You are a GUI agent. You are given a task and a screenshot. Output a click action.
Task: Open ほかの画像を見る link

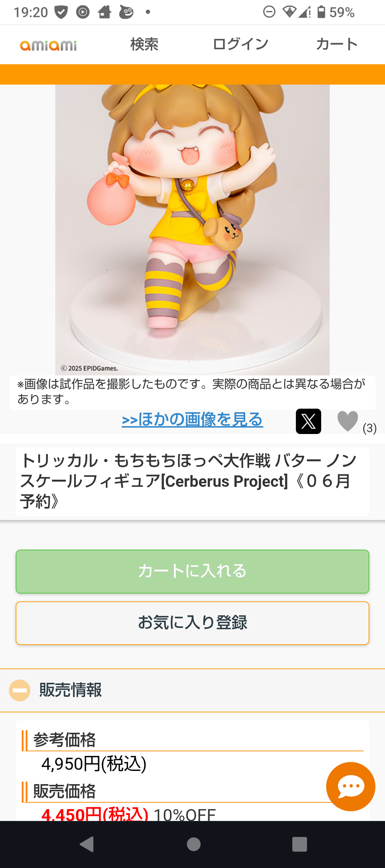click(192, 419)
